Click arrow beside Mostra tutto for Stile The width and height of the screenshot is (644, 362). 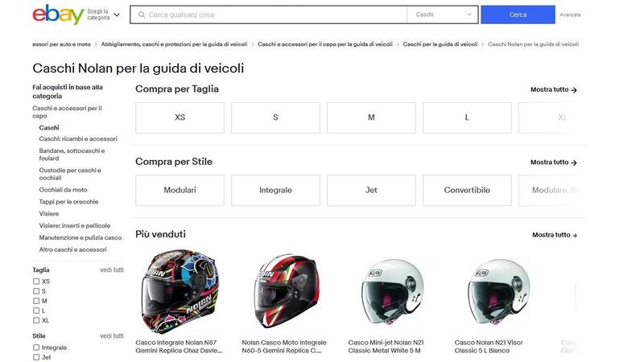coord(574,162)
